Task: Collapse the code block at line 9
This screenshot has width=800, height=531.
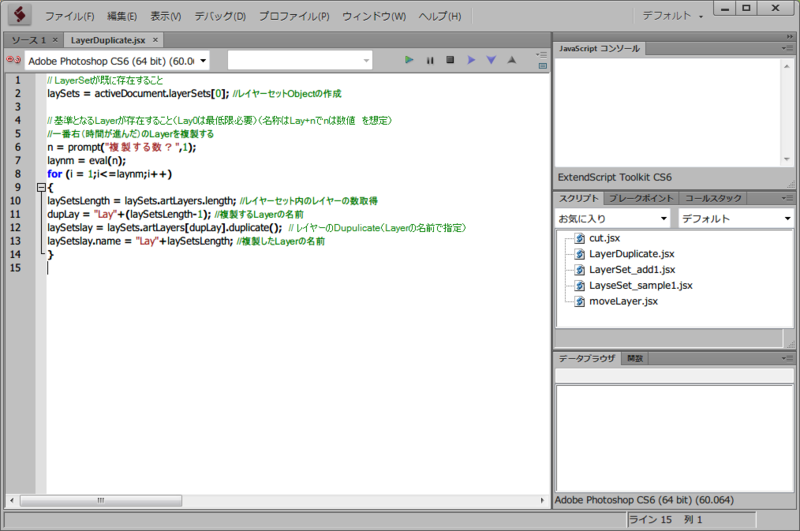Action: (41, 187)
